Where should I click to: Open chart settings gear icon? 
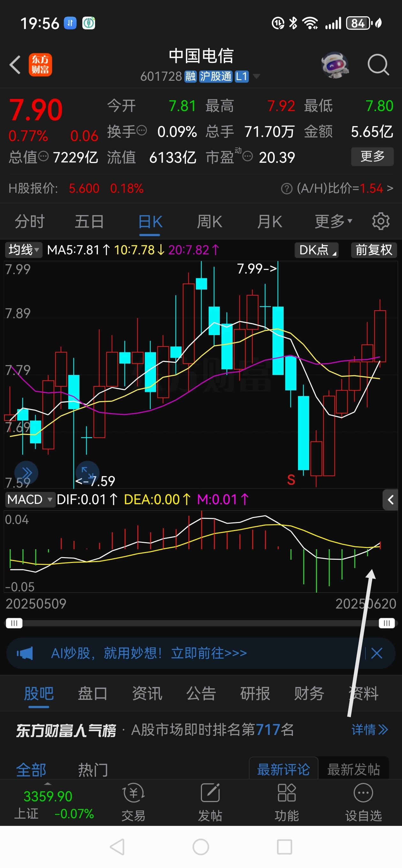point(381,221)
